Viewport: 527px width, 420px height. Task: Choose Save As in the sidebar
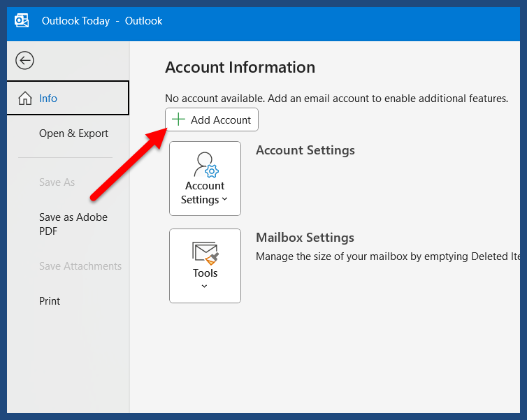pyautogui.click(x=57, y=182)
